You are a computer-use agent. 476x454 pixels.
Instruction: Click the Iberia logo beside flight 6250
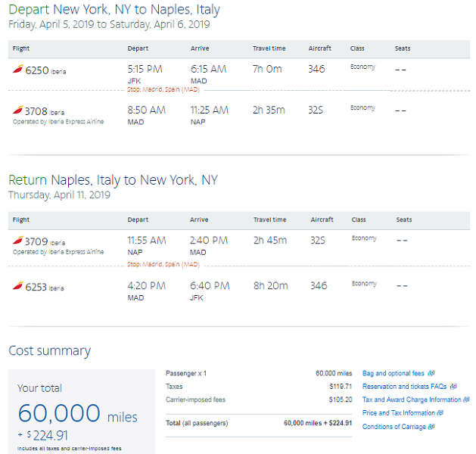[17, 70]
